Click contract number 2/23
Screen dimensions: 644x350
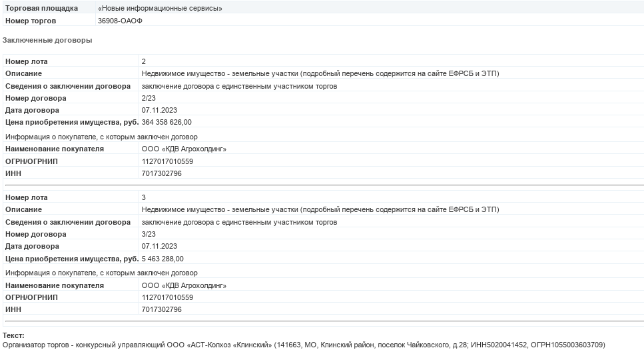pyautogui.click(x=149, y=98)
